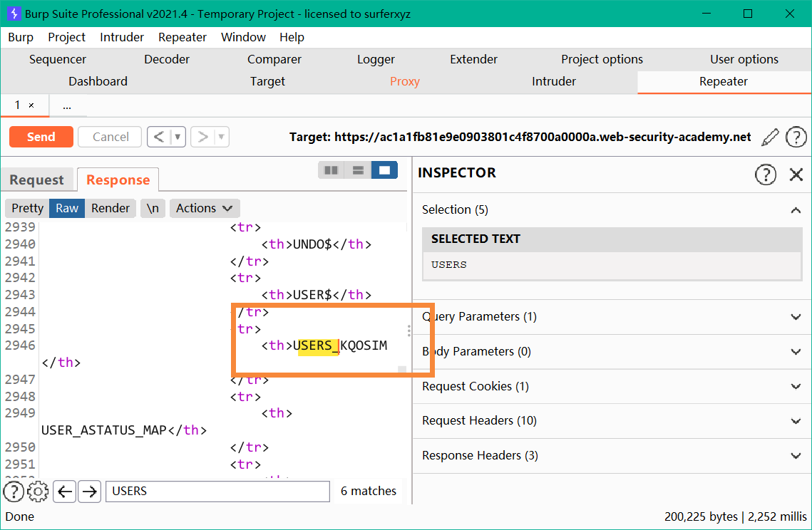Go to next search match arrow
The width and height of the screenshot is (812, 530).
90,492
